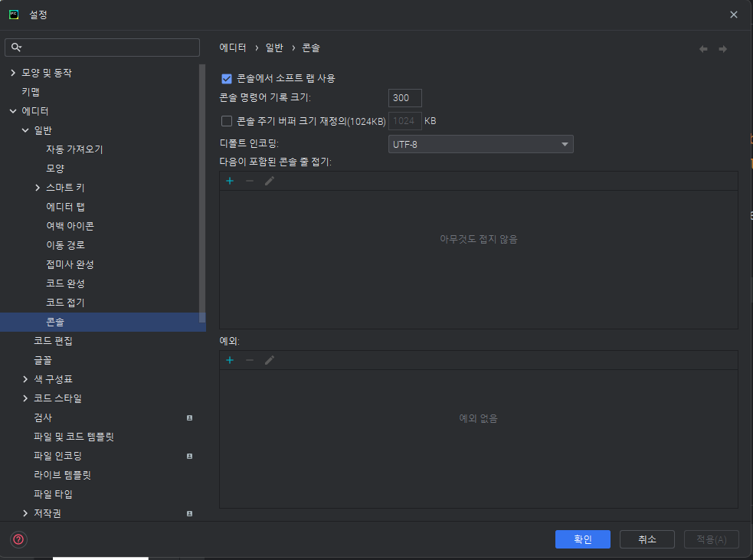Viewport: 753px width, 560px height.
Task: Select the highlighted 콘솔 tree item
Action: [x=103, y=322]
